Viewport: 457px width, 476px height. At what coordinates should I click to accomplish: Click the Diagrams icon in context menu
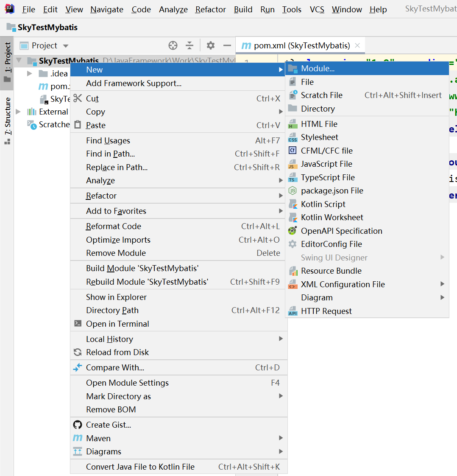tap(78, 451)
